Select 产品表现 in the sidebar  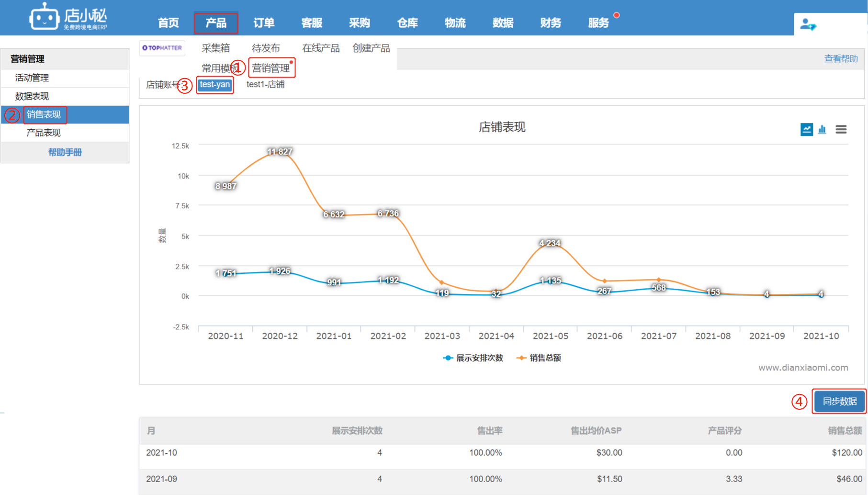click(44, 133)
